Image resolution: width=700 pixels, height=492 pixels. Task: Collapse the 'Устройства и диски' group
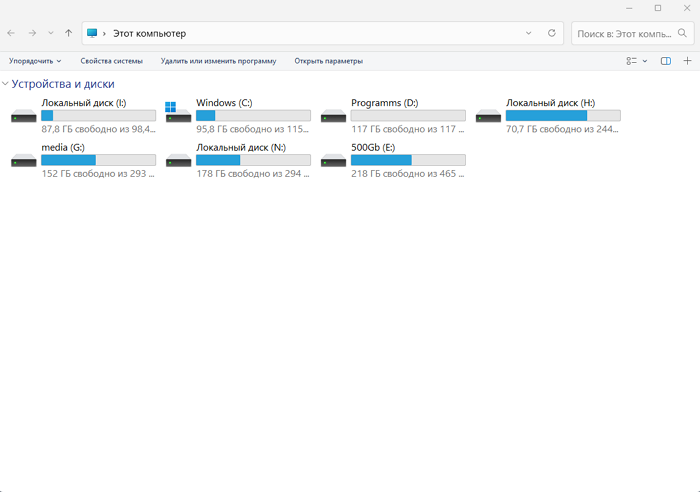[6, 84]
